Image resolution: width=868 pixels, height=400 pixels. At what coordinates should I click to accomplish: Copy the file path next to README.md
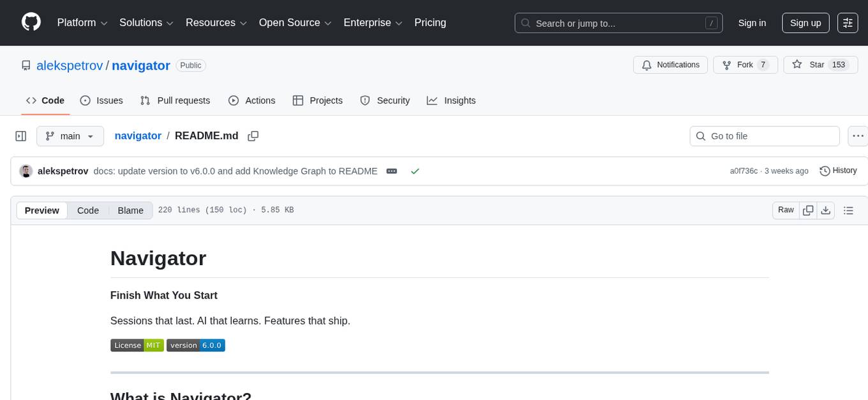[253, 136]
